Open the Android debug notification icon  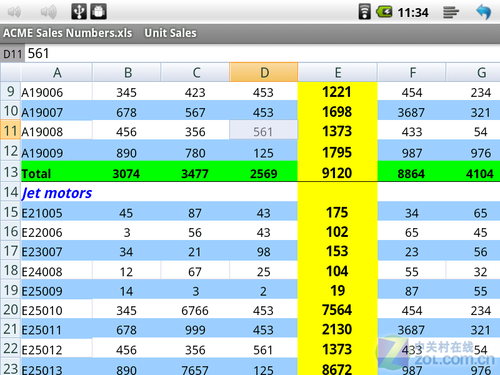point(99,12)
